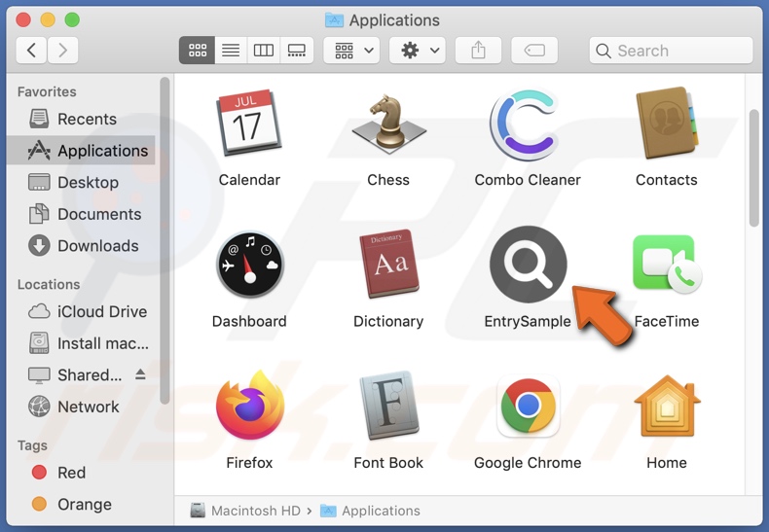
Task: Go back with the left chevron button
Action: (31, 50)
